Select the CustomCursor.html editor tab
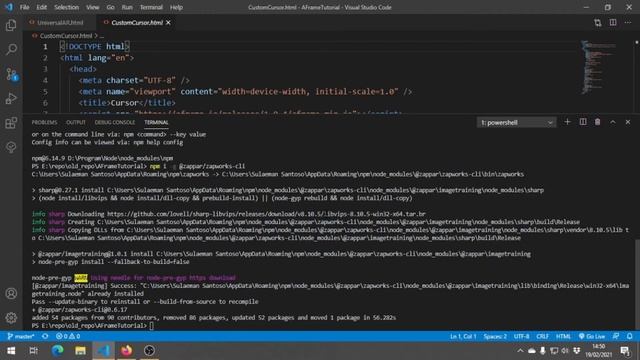 click(137, 22)
